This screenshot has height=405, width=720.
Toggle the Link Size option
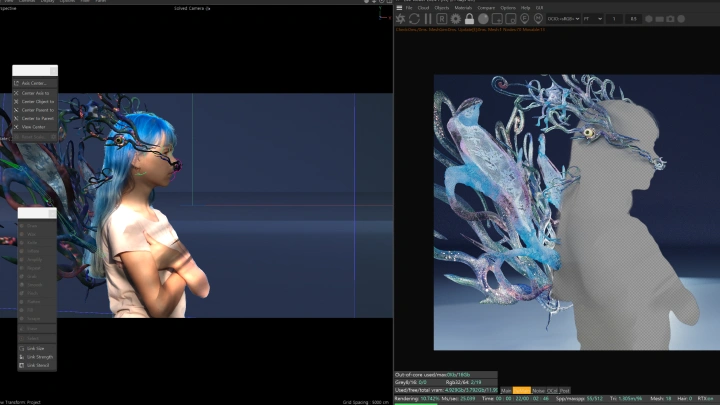coord(36,348)
